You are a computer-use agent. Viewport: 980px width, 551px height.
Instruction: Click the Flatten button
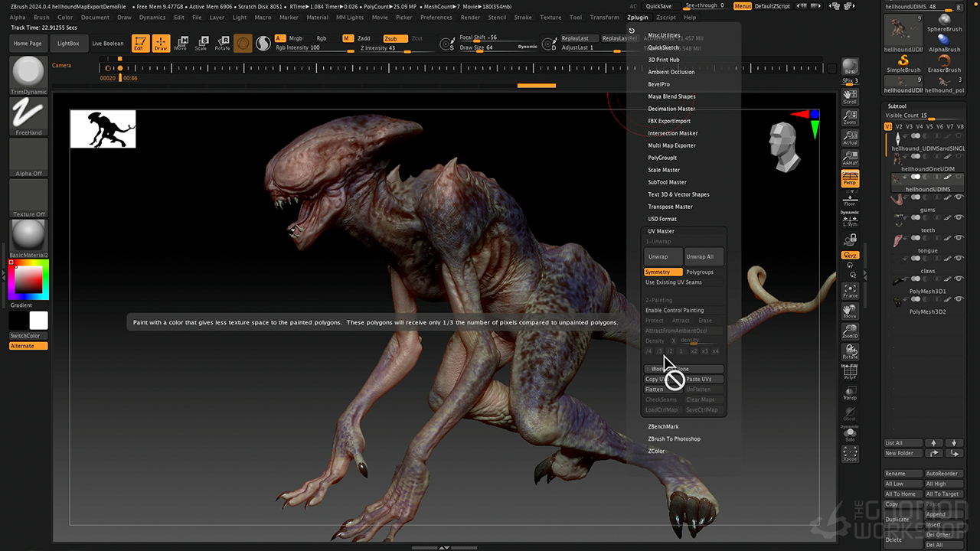click(663, 390)
